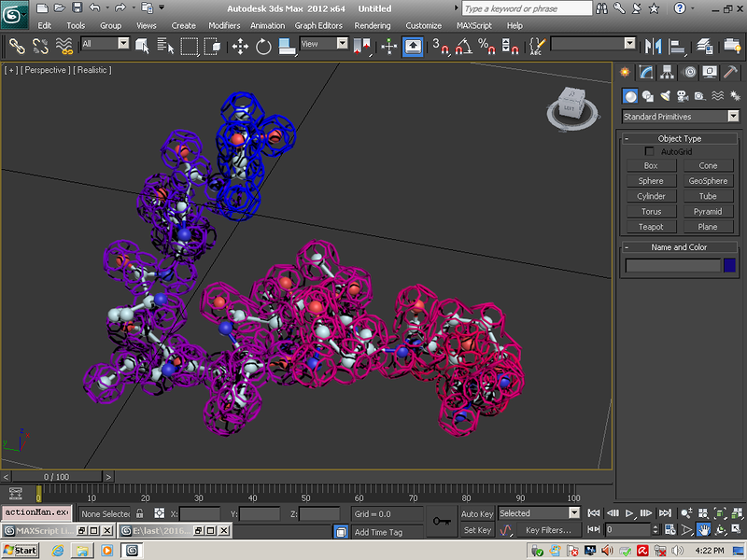Image resolution: width=747 pixels, height=560 pixels.
Task: Click the Teapot primitive button
Action: [651, 227]
